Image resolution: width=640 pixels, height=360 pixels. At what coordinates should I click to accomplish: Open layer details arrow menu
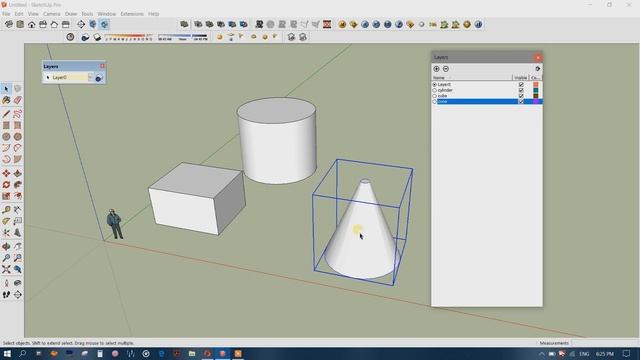pos(538,69)
